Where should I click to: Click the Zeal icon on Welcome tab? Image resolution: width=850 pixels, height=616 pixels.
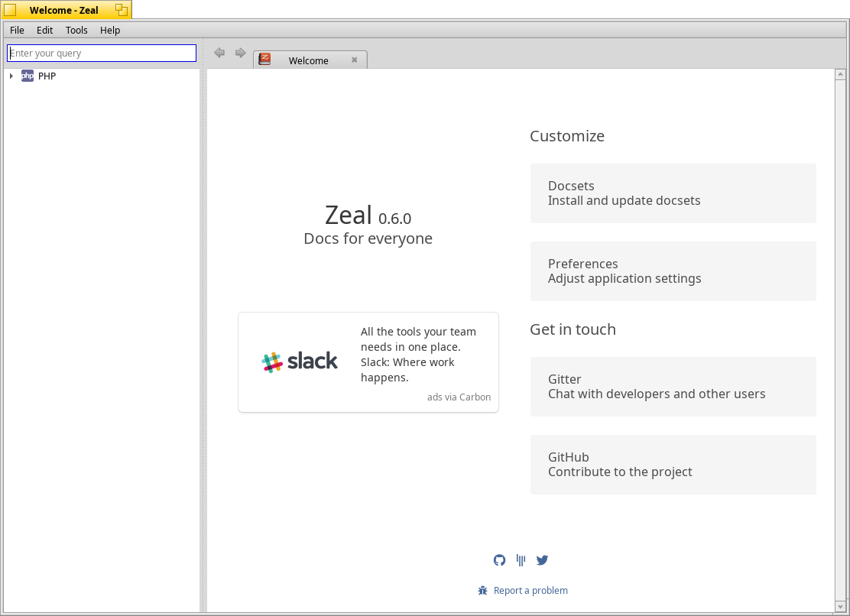pos(264,59)
